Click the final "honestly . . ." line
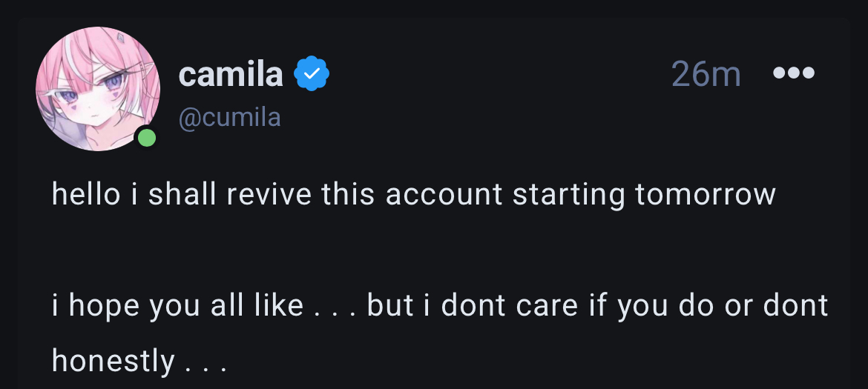The width and height of the screenshot is (868, 389). pyautogui.click(x=138, y=361)
